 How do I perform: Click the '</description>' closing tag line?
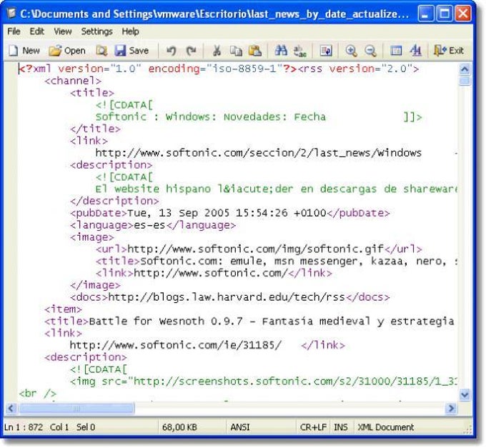114,201
